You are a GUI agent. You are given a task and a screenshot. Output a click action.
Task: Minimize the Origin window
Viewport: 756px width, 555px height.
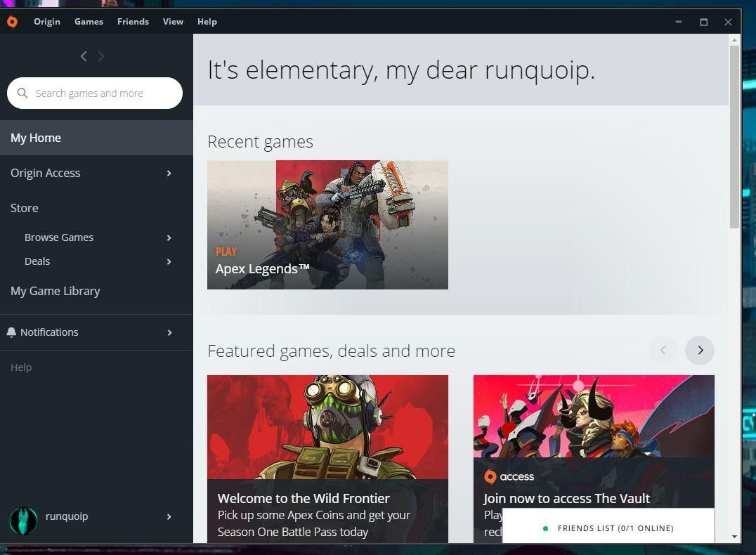pyautogui.click(x=679, y=22)
